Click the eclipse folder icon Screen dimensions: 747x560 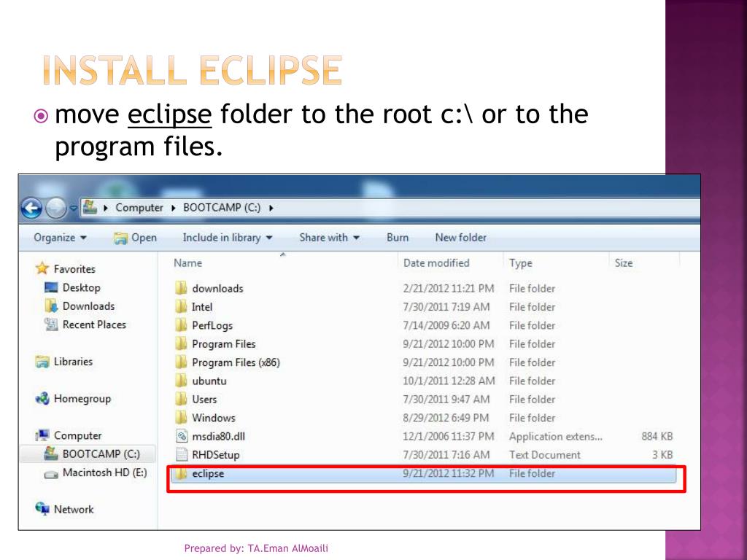coord(181,473)
